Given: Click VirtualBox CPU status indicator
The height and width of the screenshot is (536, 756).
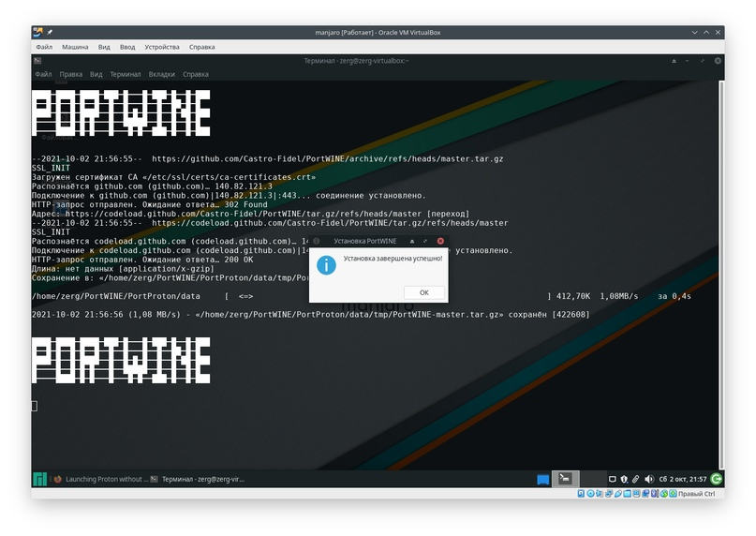Looking at the screenshot, I should (x=655, y=494).
